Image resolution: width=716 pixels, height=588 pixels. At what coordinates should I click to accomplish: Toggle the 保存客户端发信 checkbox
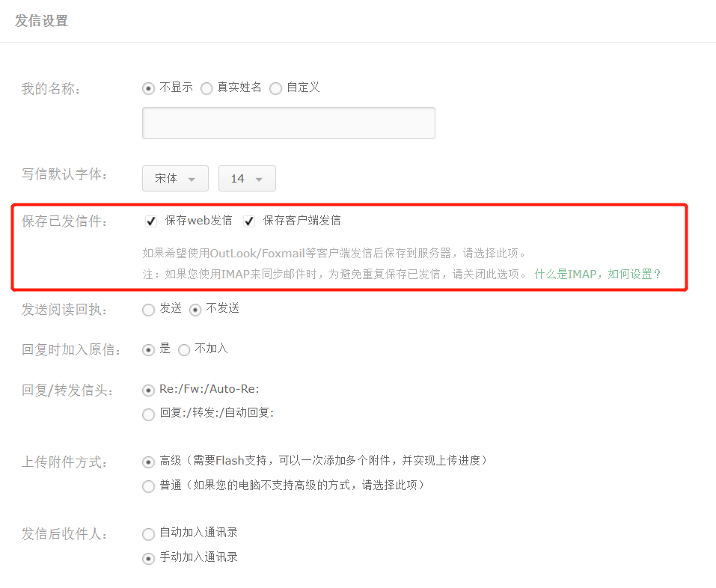pos(249,221)
